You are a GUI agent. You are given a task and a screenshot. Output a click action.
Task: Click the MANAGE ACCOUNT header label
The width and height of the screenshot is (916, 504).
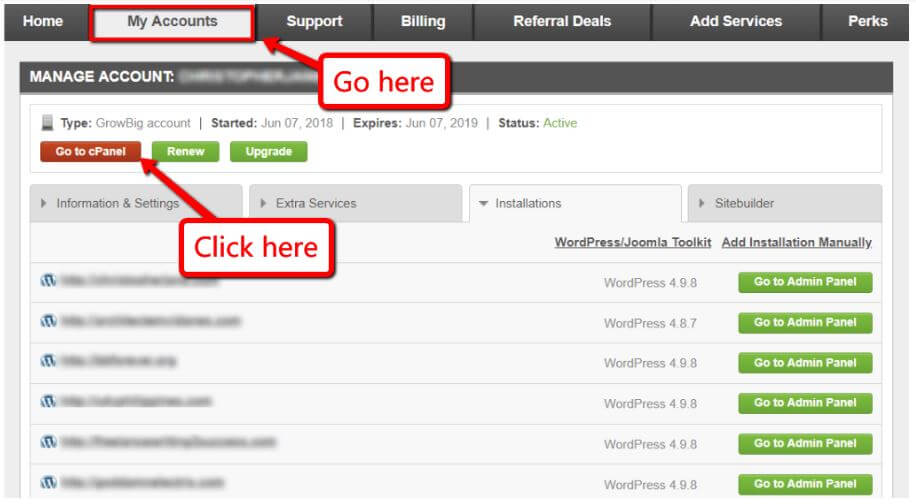102,77
